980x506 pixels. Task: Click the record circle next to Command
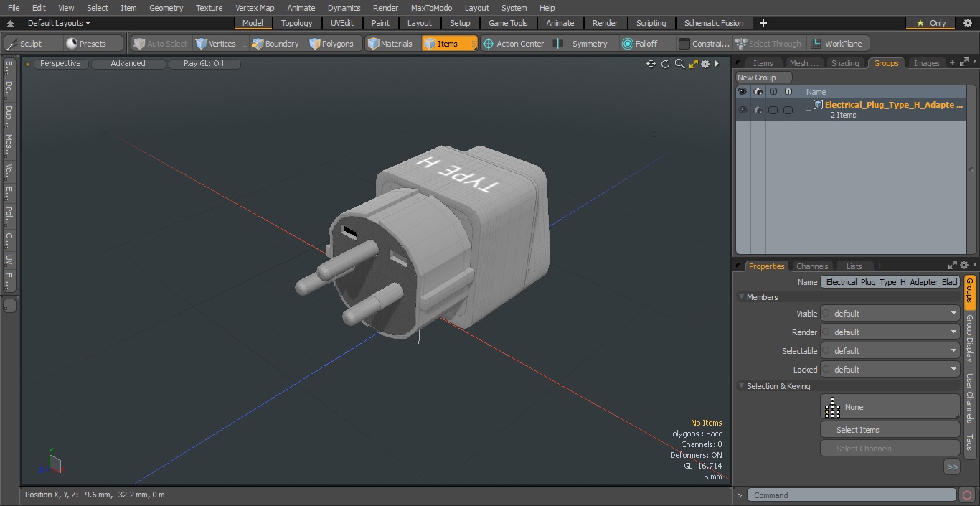click(966, 495)
